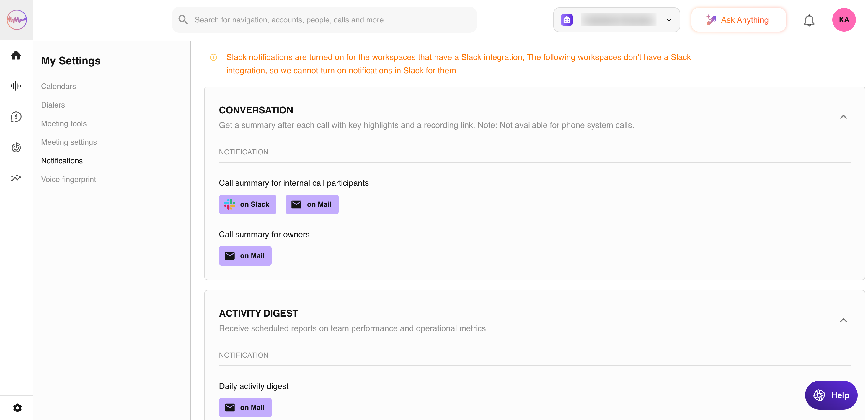Open Meeting tools settings

coord(64,123)
